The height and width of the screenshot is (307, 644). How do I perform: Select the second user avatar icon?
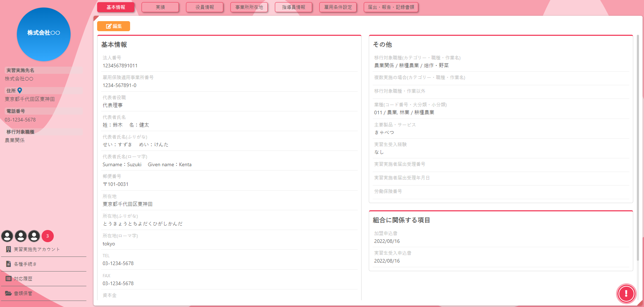[x=21, y=236]
